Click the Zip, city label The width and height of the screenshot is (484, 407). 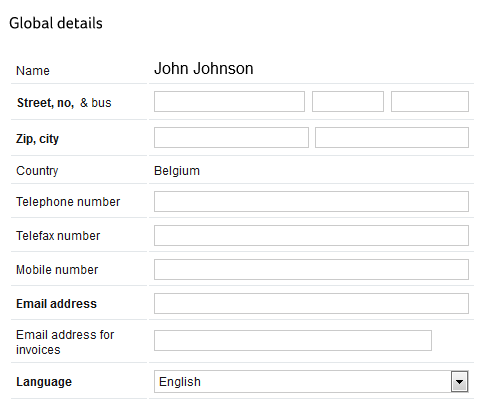37,139
